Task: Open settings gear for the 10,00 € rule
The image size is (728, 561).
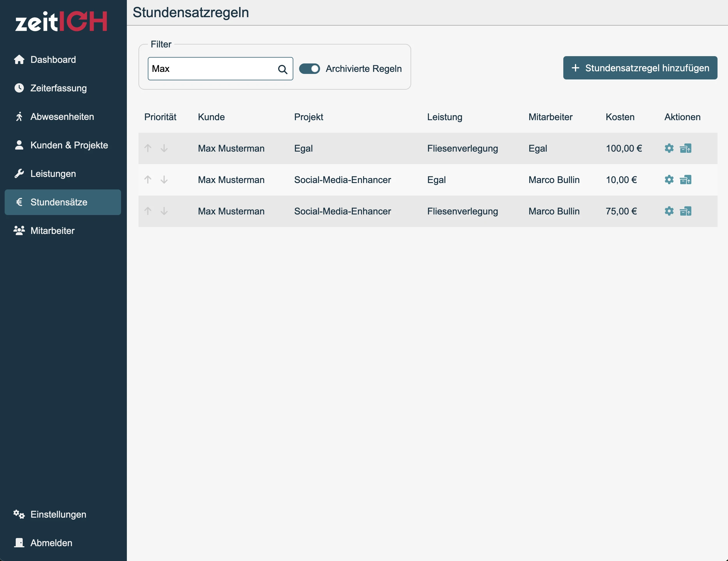Action: (669, 180)
